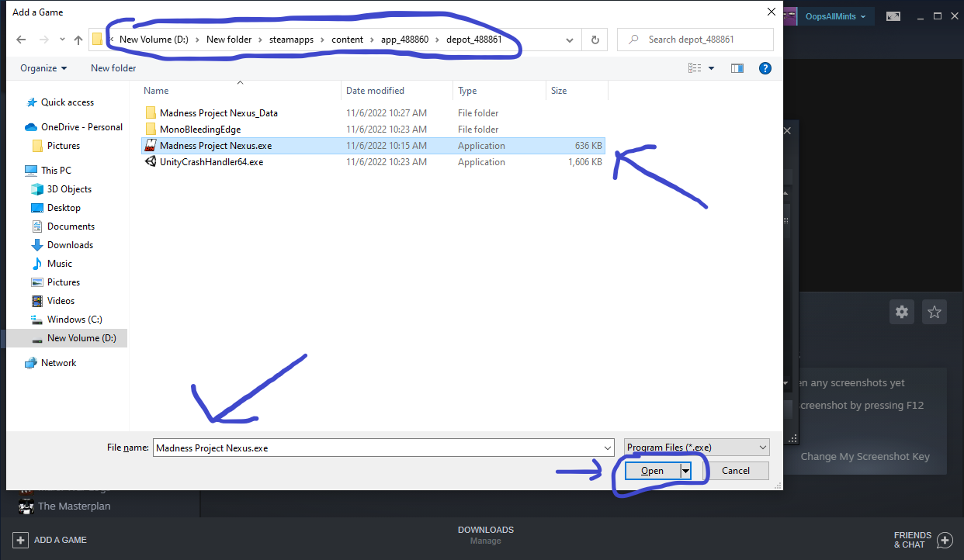Click New Volume (D:) in address path
Image resolution: width=964 pixels, height=560 pixels.
(154, 40)
